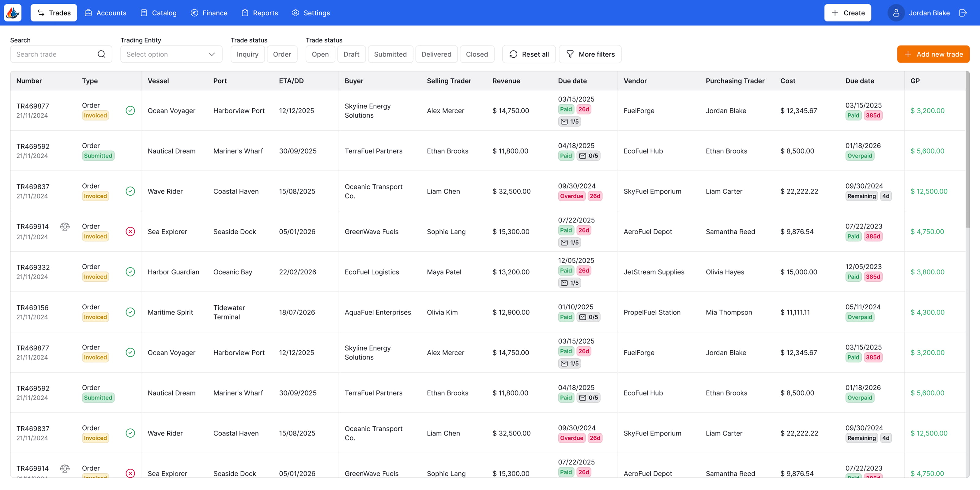The image size is (980, 490).
Task: Click the green check icon on first Ocean Voyager row
Action: click(130, 110)
